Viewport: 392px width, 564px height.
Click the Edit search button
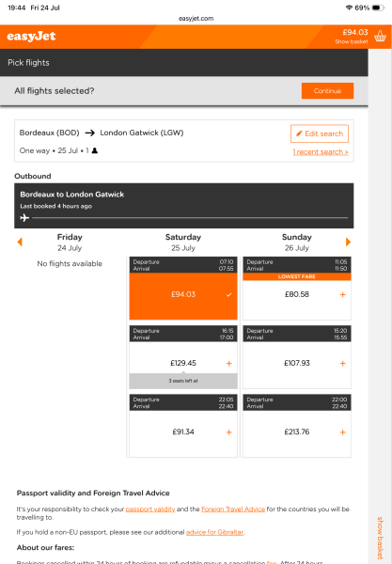click(320, 133)
